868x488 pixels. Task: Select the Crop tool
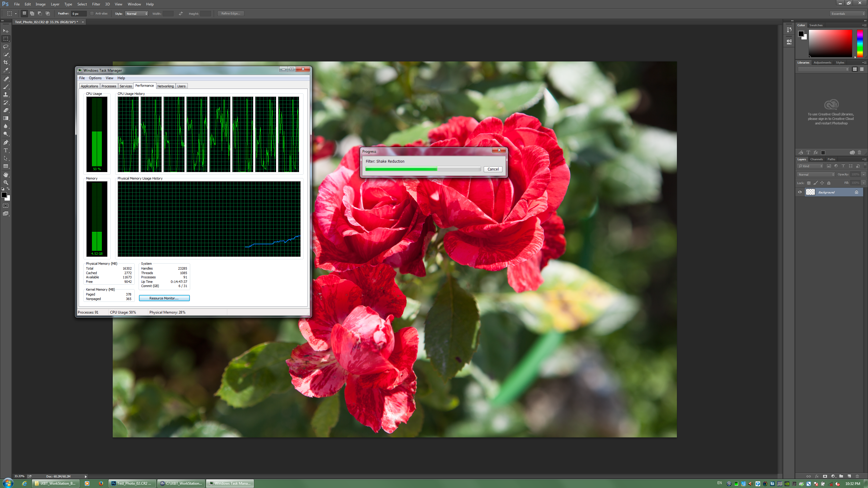(6, 63)
